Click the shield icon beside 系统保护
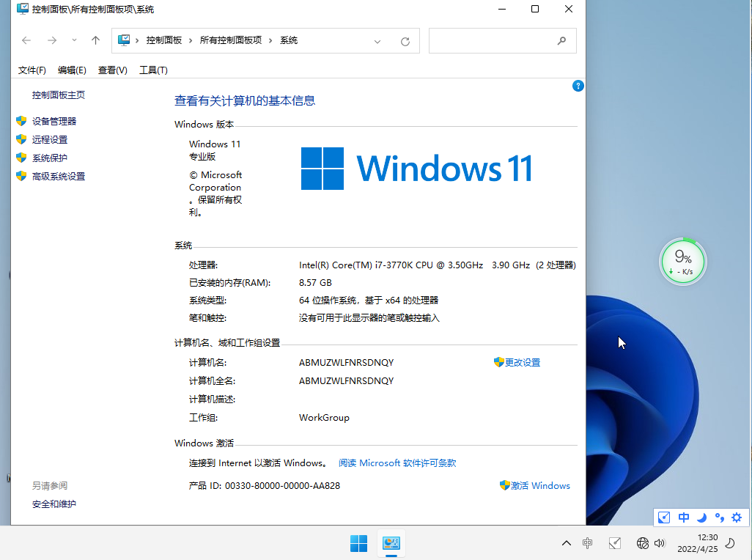The width and height of the screenshot is (752, 560). click(21, 158)
